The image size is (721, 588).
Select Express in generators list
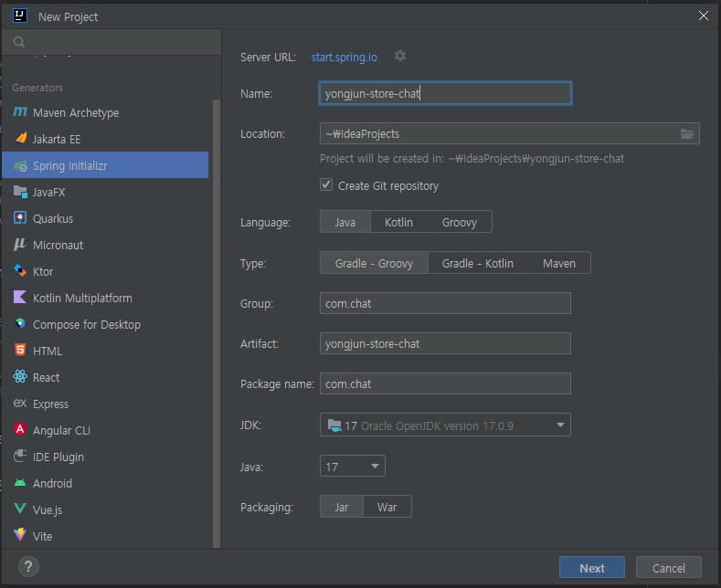point(105,404)
